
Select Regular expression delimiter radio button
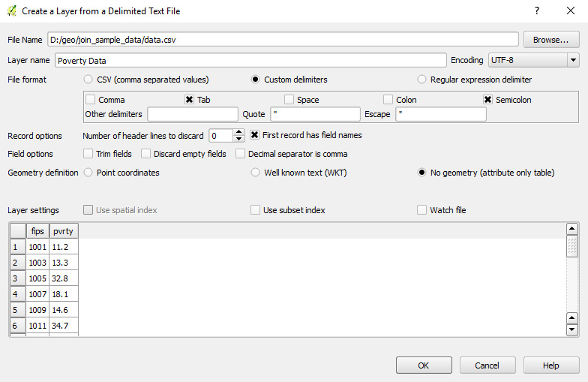click(x=421, y=80)
